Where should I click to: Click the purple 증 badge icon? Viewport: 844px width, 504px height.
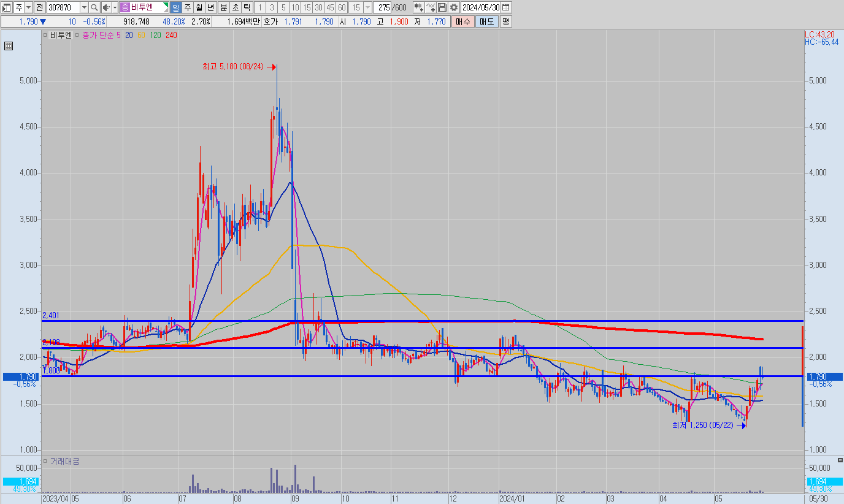pyautogui.click(x=125, y=7)
